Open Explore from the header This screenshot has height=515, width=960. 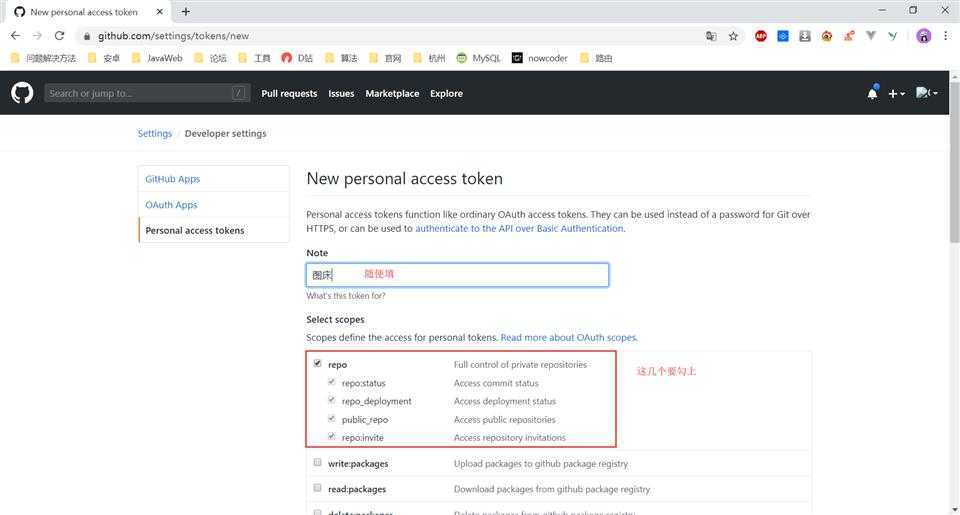tap(446, 94)
